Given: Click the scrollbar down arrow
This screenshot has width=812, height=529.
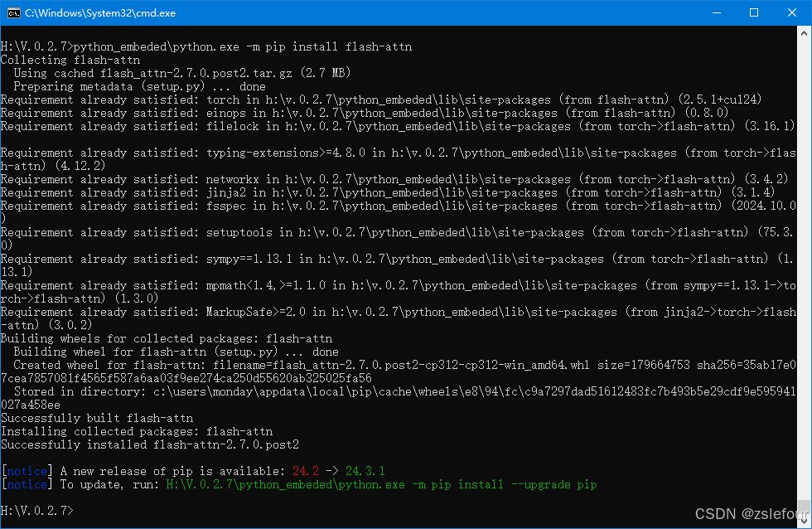Looking at the screenshot, I should point(804,522).
